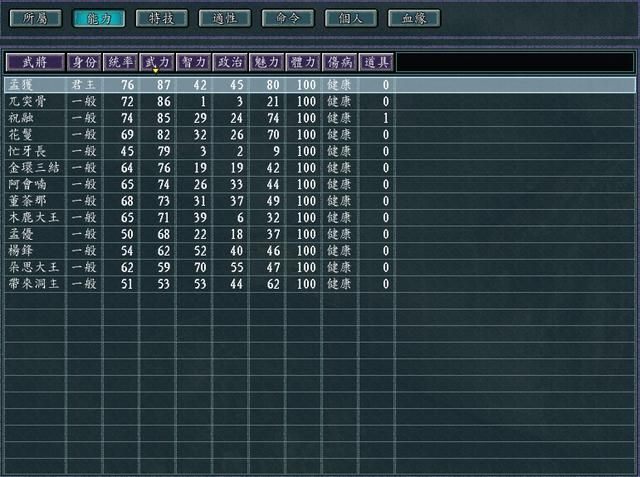The image size is (640, 477).
Task: Sort list by 統率 column
Action: tap(120, 62)
